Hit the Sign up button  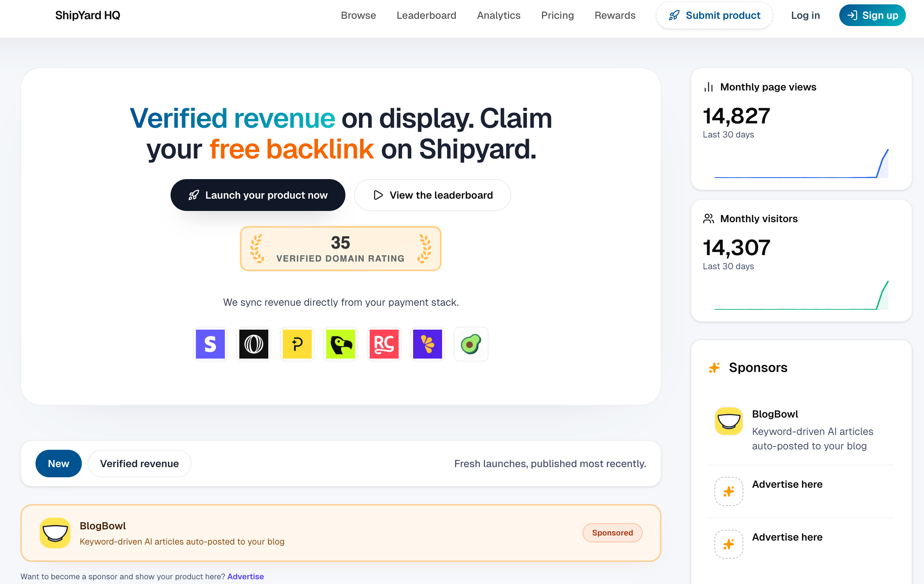(x=872, y=15)
